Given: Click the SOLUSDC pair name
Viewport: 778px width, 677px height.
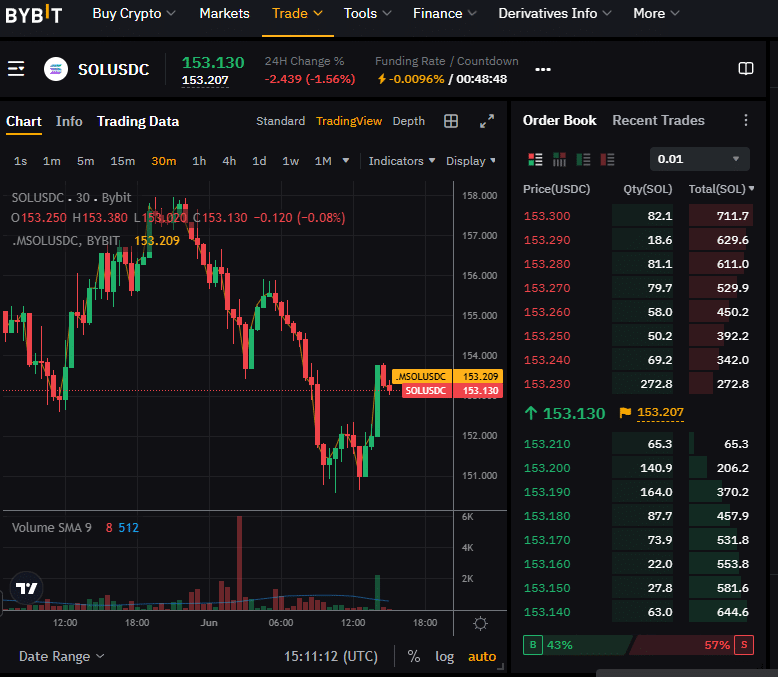Looking at the screenshot, I should tap(113, 69).
